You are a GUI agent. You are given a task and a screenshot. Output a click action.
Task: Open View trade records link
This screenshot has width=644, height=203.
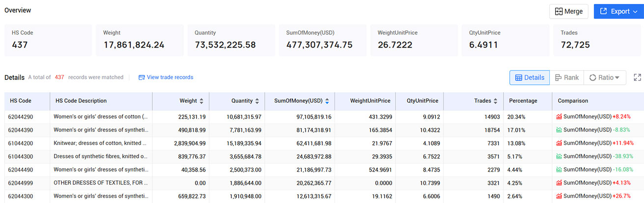166,77
